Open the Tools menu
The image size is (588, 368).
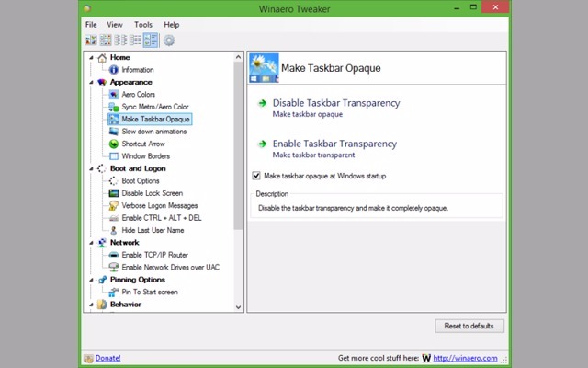click(142, 25)
